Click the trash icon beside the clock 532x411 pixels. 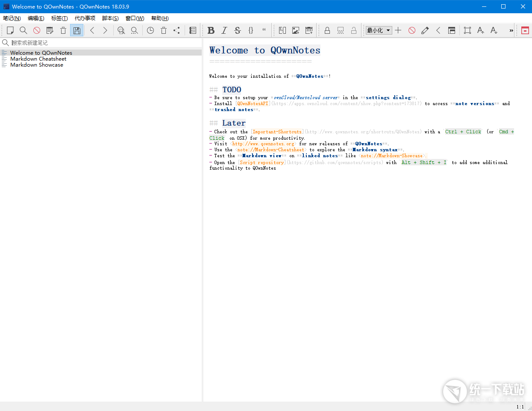(x=164, y=30)
